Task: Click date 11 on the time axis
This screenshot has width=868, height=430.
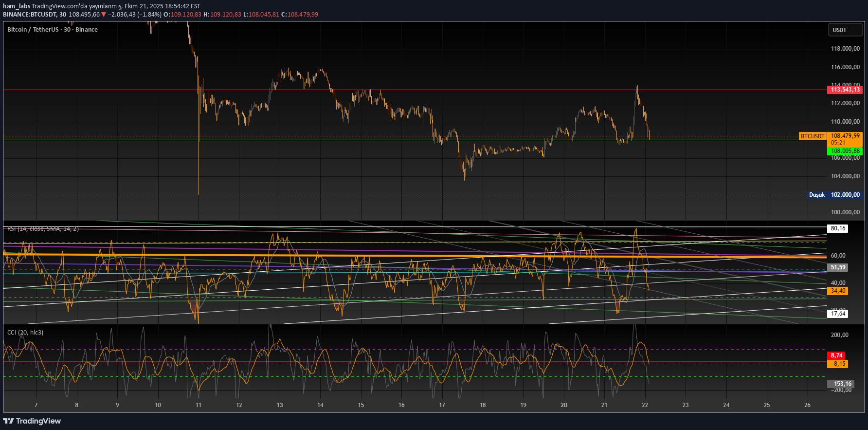Action: (199, 405)
